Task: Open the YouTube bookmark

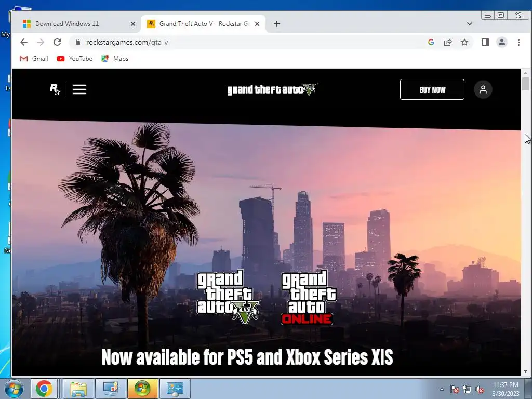Action: coord(75,59)
